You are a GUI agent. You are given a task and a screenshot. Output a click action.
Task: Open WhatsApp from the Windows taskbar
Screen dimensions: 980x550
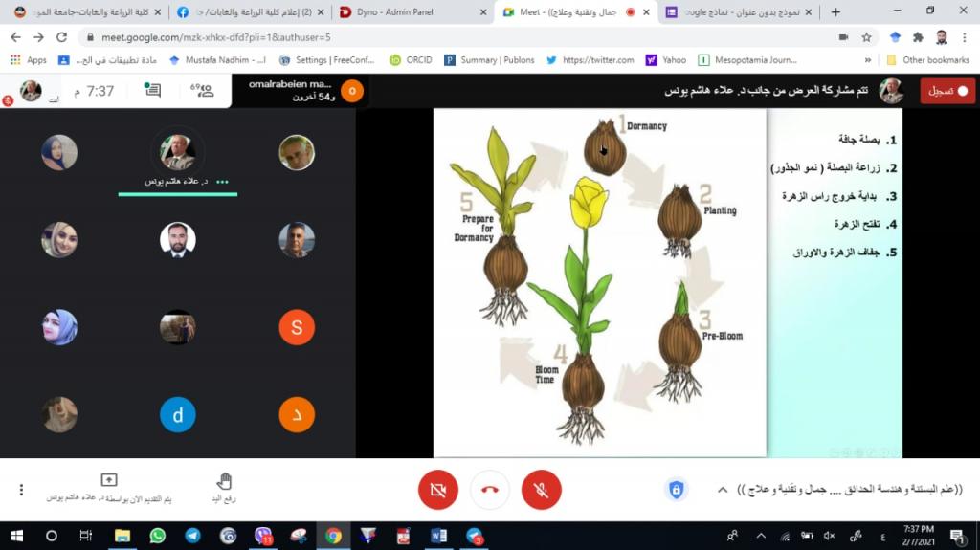click(158, 536)
